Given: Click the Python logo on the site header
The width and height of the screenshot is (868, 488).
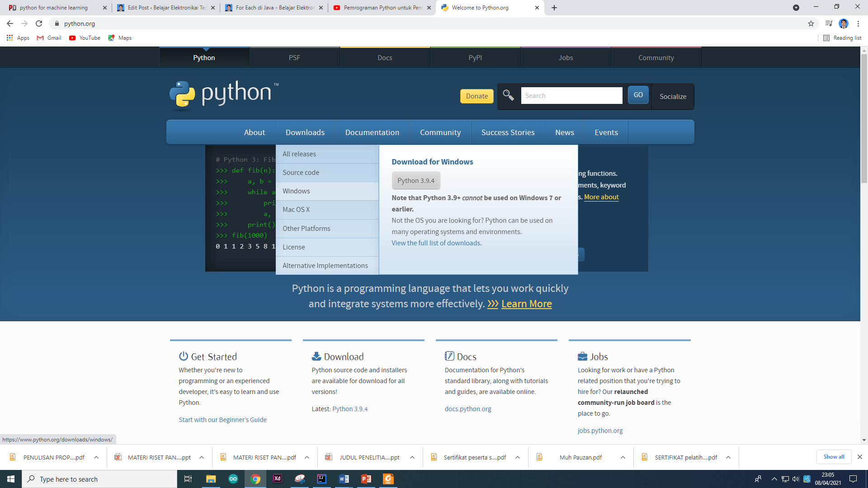Looking at the screenshot, I should (224, 95).
